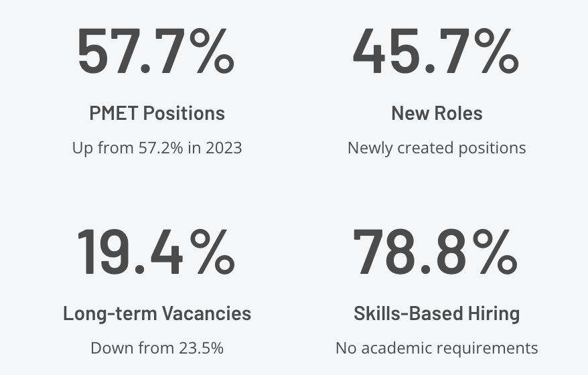
Task: Click the word 'Vacancies' in the heading
Action: pyautogui.click(x=207, y=313)
